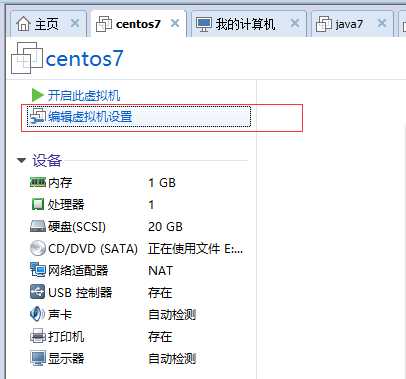Image resolution: width=406 pixels, height=379 pixels.
Task: Click the 正在使用文件 E:... value
Action: tap(196, 249)
